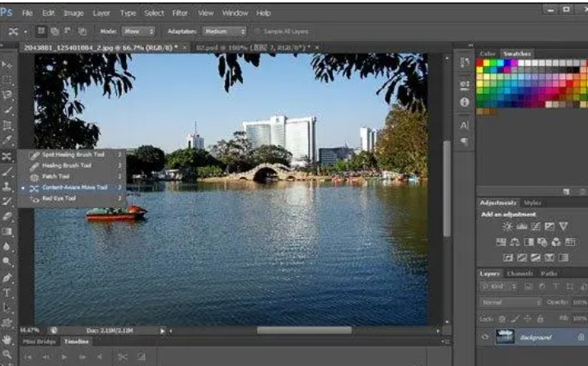Choose Spot Healing Brush Tool
Viewport: 588px width, 366px height.
click(72, 155)
